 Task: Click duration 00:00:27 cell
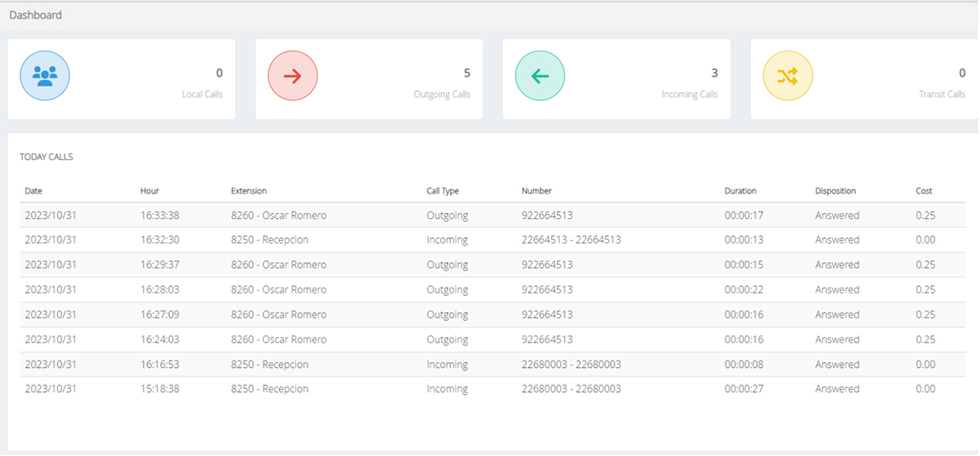pyautogui.click(x=744, y=389)
